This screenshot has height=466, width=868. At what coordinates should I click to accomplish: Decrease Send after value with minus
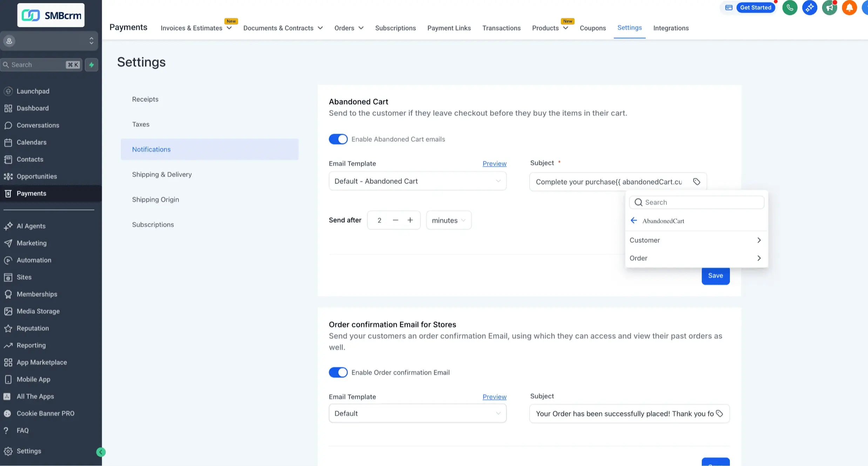coord(395,220)
